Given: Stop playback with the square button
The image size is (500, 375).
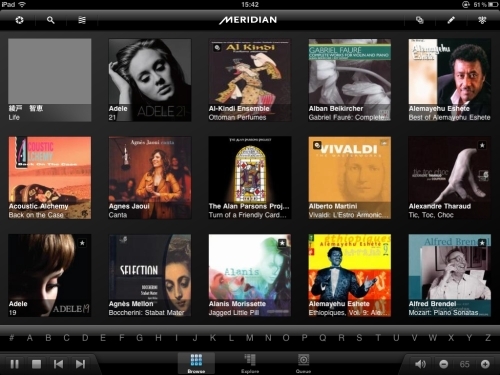Looking at the screenshot, I should (36, 364).
